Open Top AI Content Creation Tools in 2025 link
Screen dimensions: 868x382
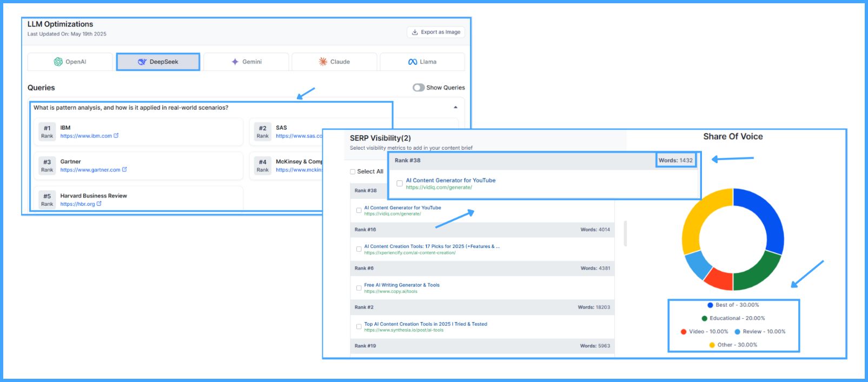426,324
